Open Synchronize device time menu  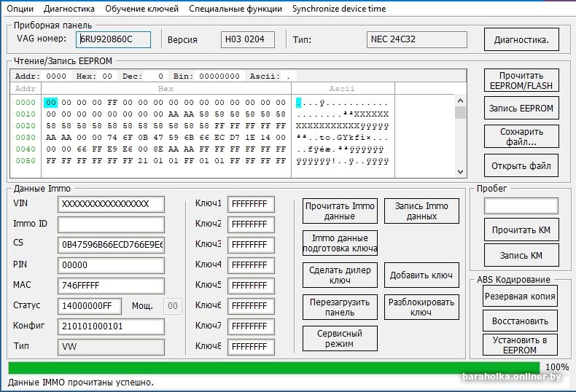point(339,9)
